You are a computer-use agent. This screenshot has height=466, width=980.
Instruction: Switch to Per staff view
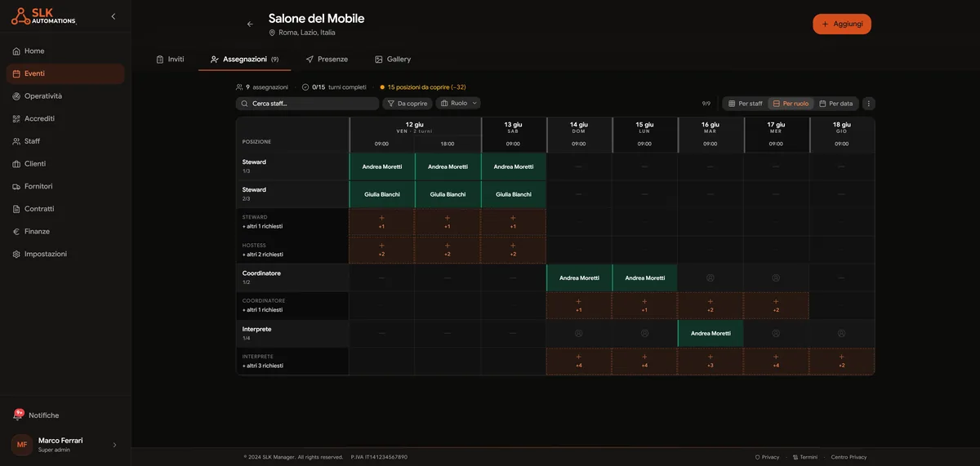(x=745, y=104)
